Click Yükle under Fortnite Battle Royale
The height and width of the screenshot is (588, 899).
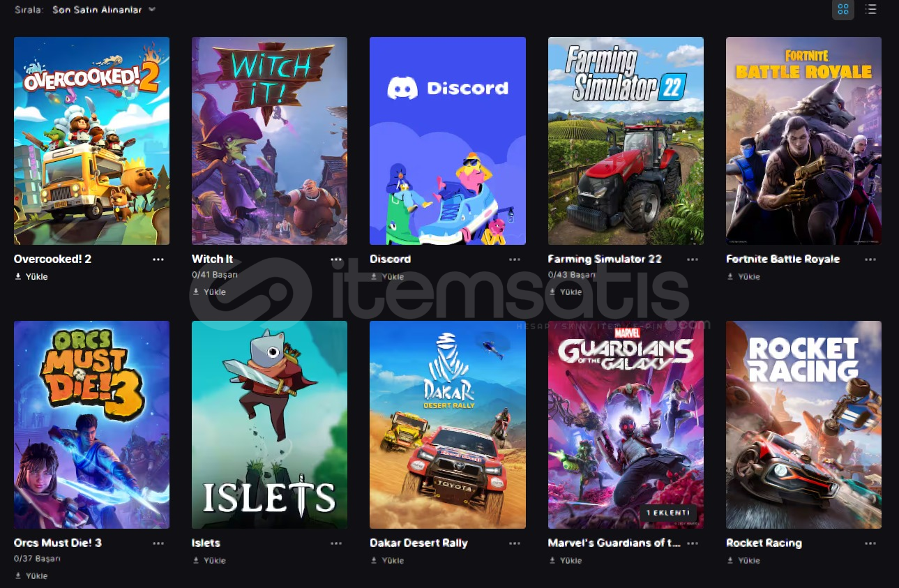[743, 277]
